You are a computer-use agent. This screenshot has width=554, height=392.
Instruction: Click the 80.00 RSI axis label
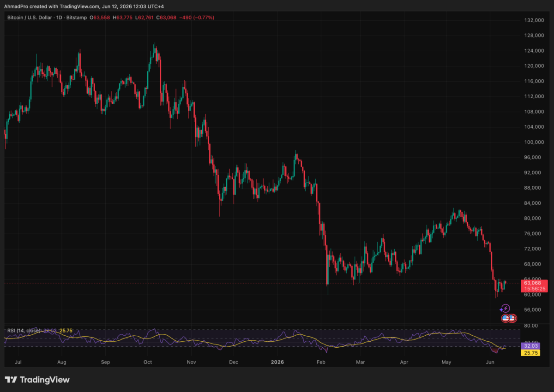coord(530,326)
